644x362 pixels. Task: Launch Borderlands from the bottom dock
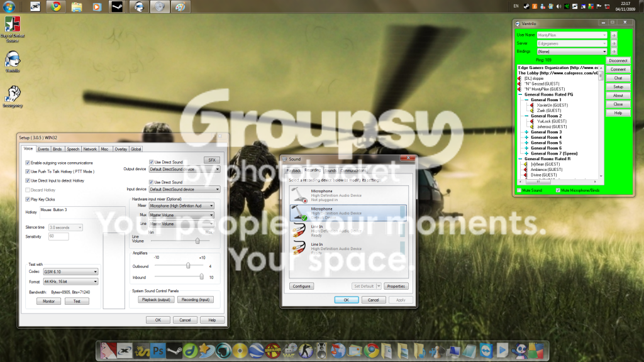(272, 351)
